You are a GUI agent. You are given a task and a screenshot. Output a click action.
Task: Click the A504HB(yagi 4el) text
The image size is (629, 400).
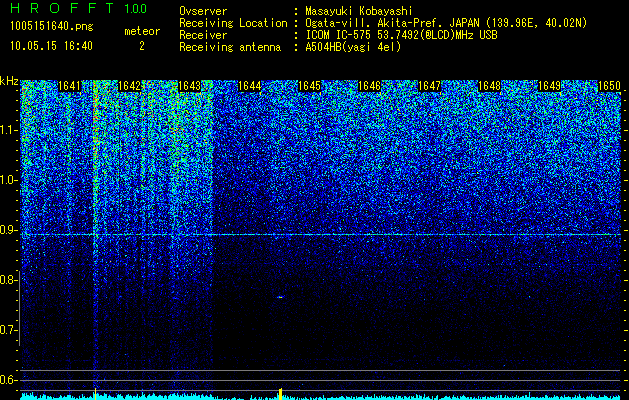pyautogui.click(x=353, y=47)
